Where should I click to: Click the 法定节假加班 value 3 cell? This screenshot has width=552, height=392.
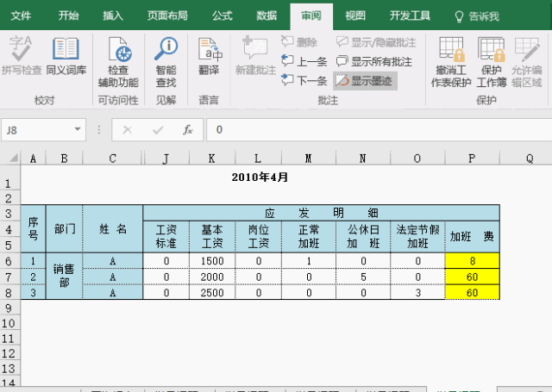click(417, 293)
